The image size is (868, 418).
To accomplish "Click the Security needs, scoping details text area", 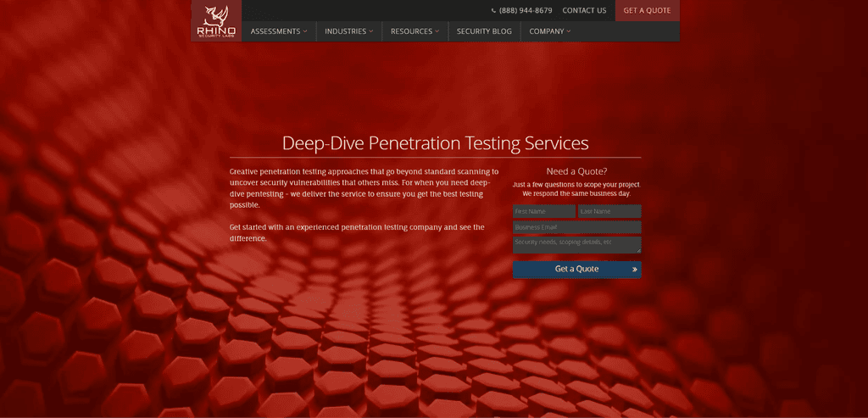I will [x=576, y=245].
